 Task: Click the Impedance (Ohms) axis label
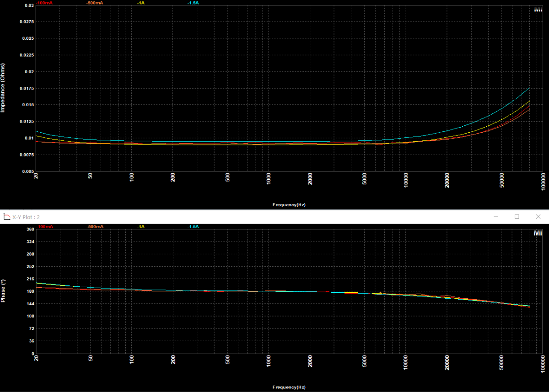(3, 89)
